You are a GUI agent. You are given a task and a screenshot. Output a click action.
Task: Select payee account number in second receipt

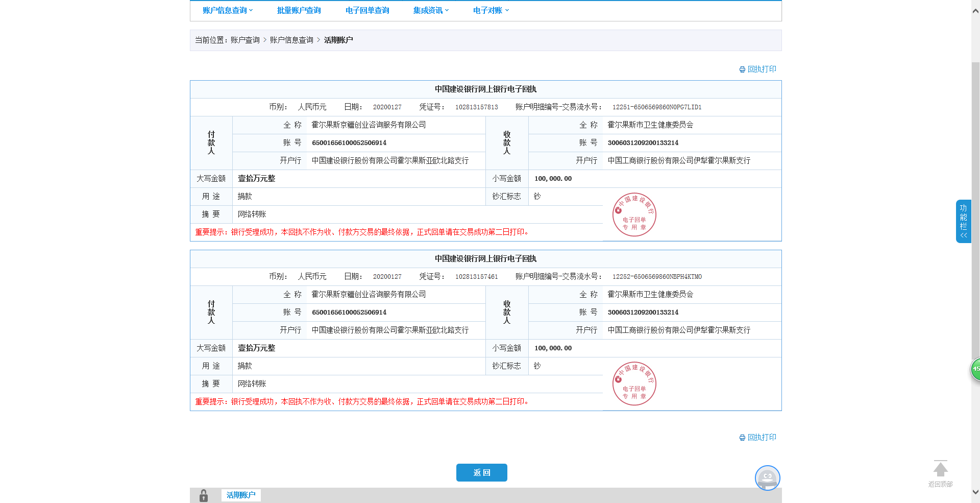click(643, 313)
